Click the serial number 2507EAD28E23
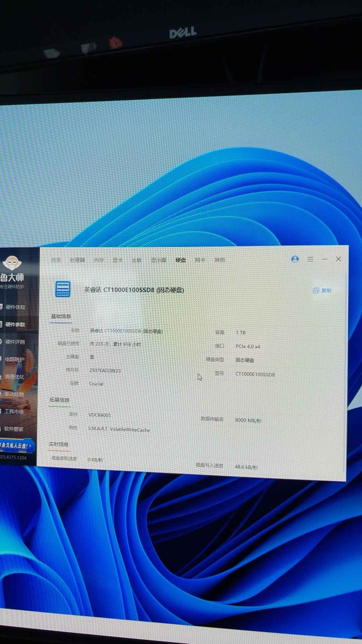This screenshot has height=644, width=362. (105, 371)
